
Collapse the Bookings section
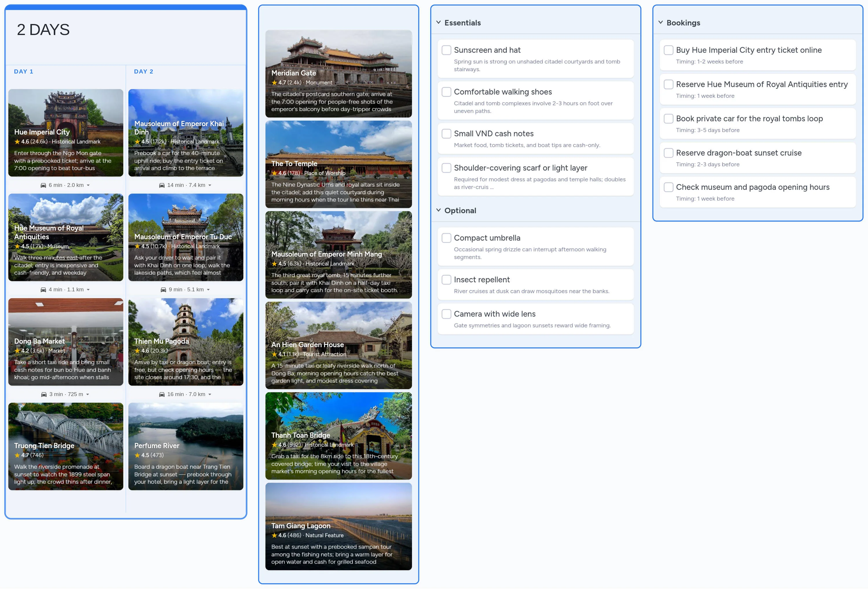pyautogui.click(x=660, y=22)
